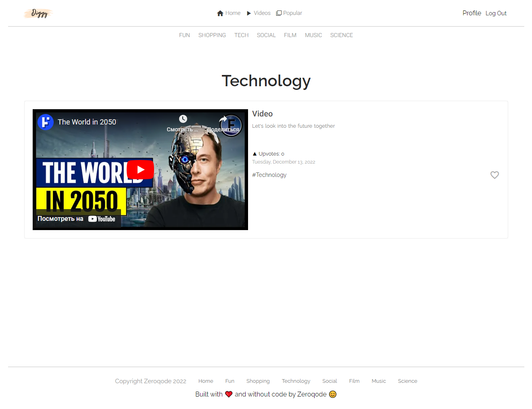Open the channel avatar icon on video

click(46, 122)
